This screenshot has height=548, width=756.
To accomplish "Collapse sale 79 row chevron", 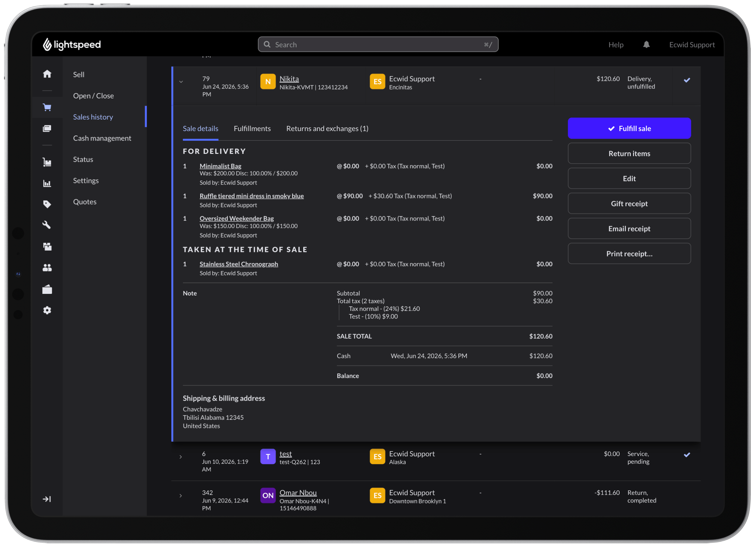I will [181, 82].
